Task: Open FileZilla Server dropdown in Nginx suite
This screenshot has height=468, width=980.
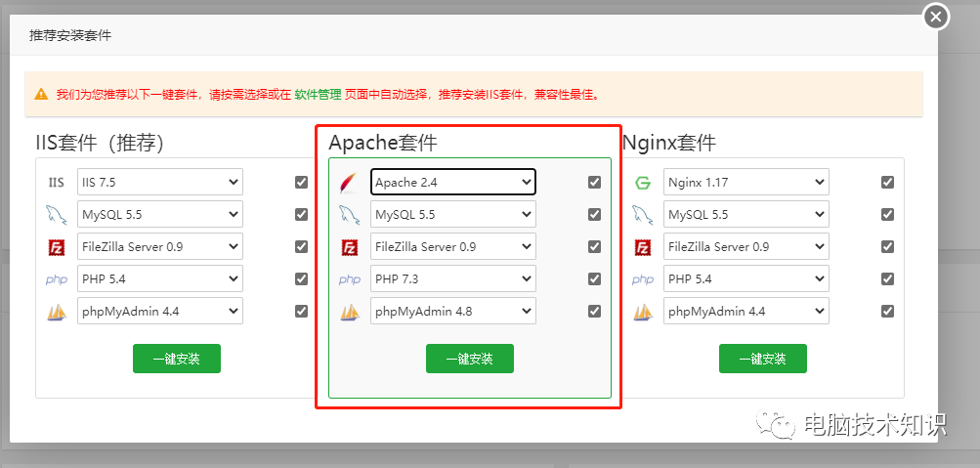Action: 746,246
